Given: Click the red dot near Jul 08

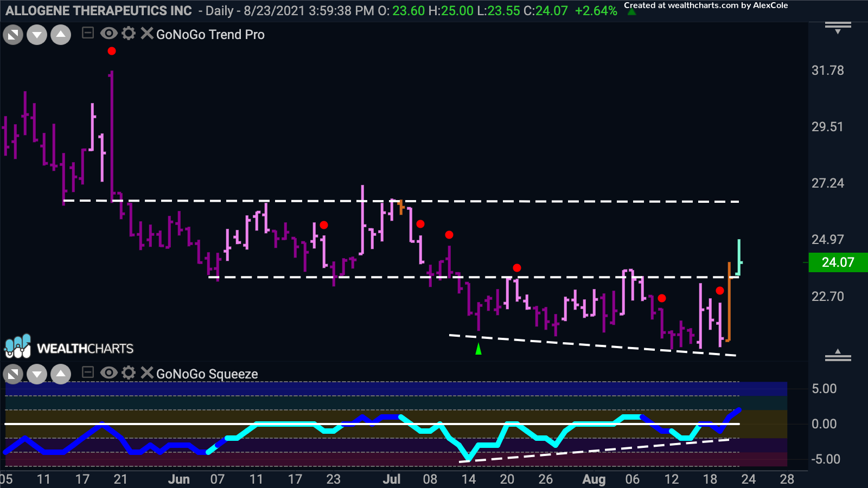Looking at the screenshot, I should [420, 224].
